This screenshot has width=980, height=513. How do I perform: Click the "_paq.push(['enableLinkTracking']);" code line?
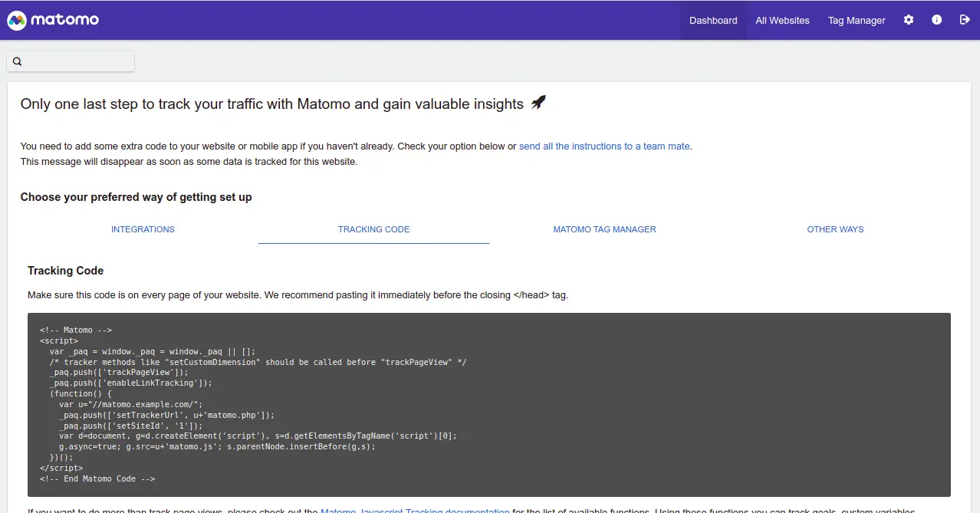pos(130,383)
